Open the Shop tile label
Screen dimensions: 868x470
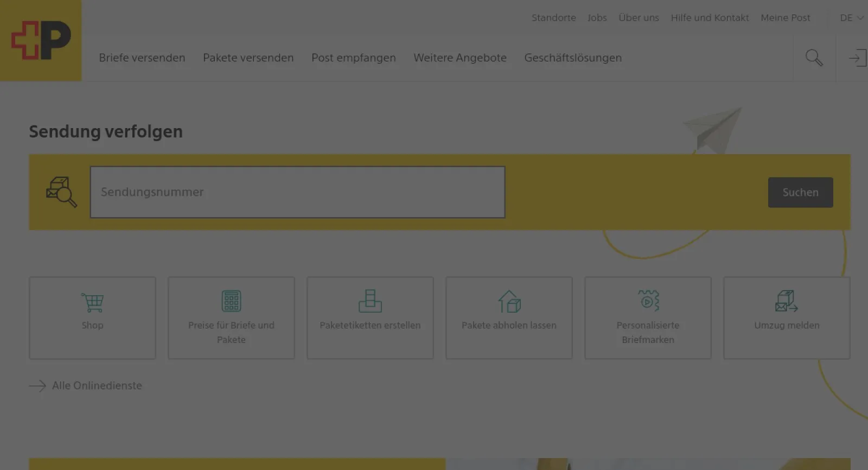(x=92, y=325)
